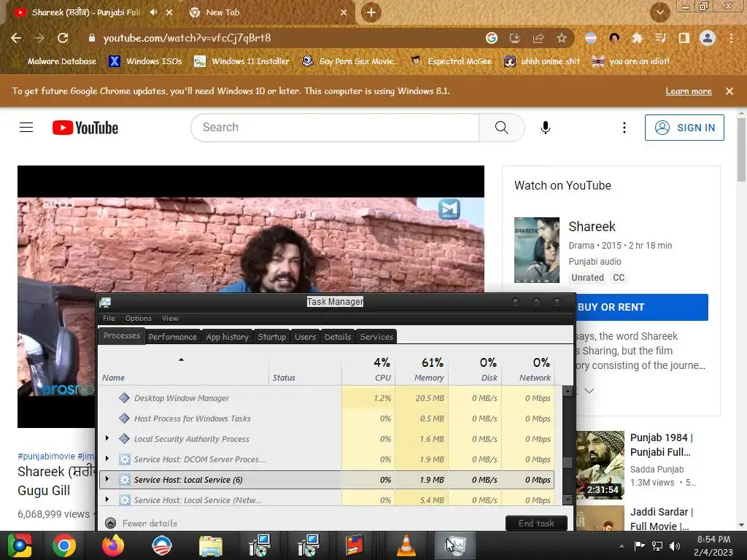Open VLC media player from taskbar
This screenshot has width=747, height=560.
[406, 545]
